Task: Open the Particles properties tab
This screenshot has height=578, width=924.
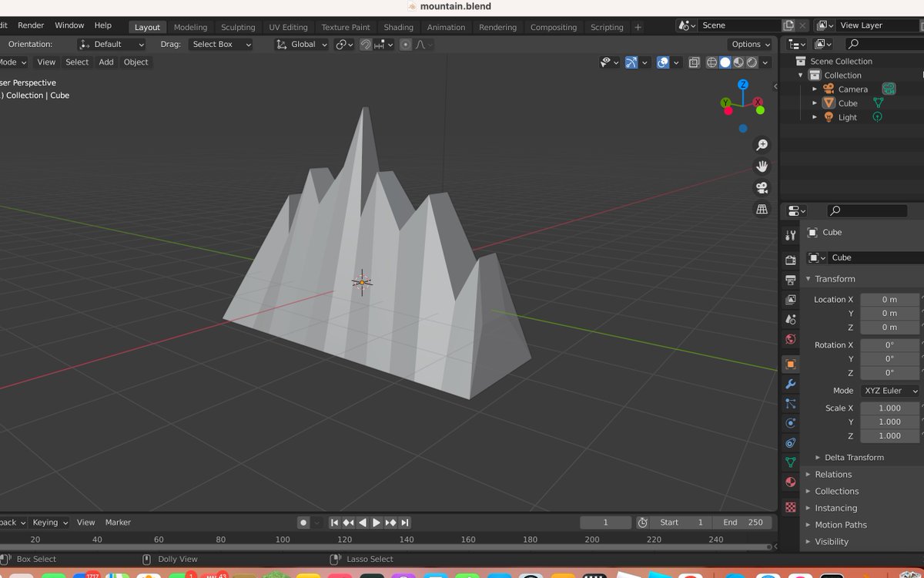Action: coord(790,403)
